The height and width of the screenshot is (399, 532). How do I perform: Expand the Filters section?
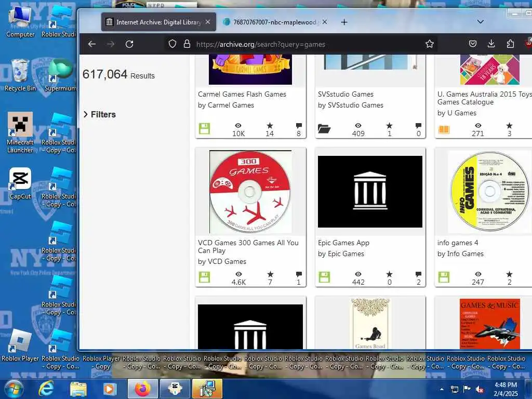click(x=100, y=114)
